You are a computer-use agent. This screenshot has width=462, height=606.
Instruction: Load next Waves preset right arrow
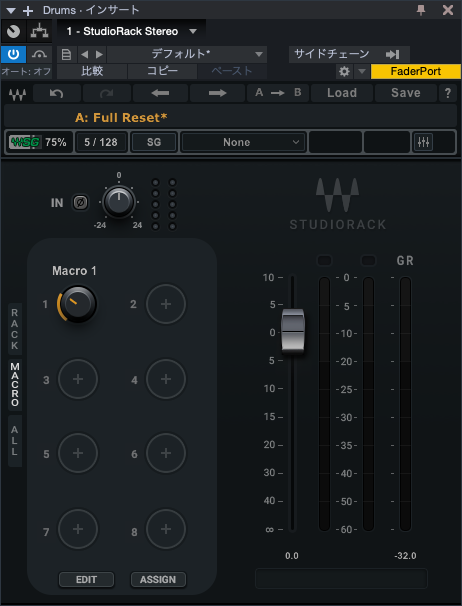point(217,93)
